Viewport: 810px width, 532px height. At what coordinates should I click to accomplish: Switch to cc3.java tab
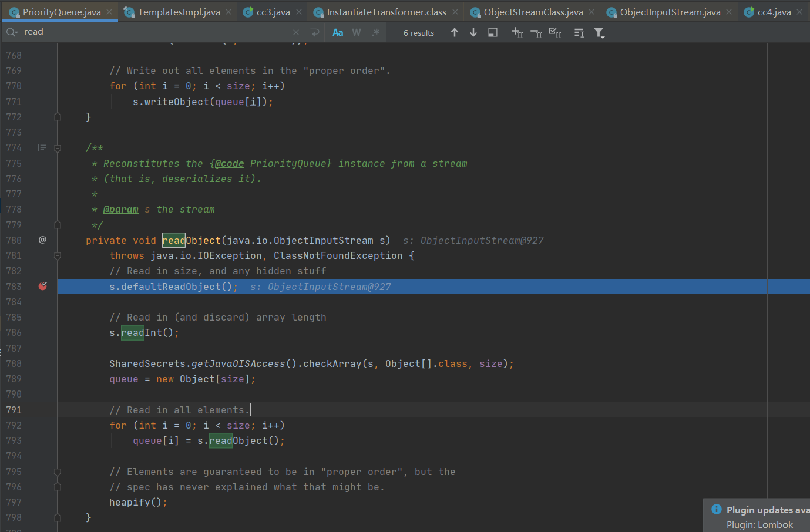pos(273,12)
